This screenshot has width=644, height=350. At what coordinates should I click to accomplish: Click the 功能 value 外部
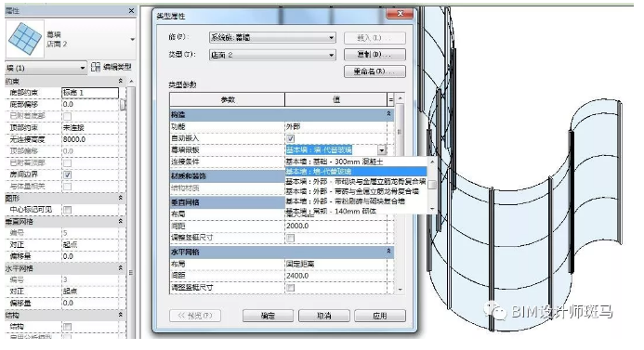336,127
